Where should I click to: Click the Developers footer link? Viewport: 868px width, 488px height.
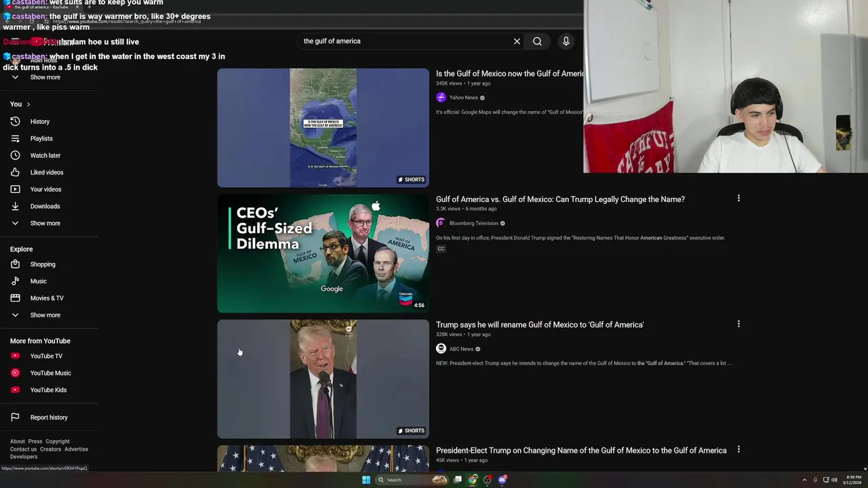click(24, 457)
